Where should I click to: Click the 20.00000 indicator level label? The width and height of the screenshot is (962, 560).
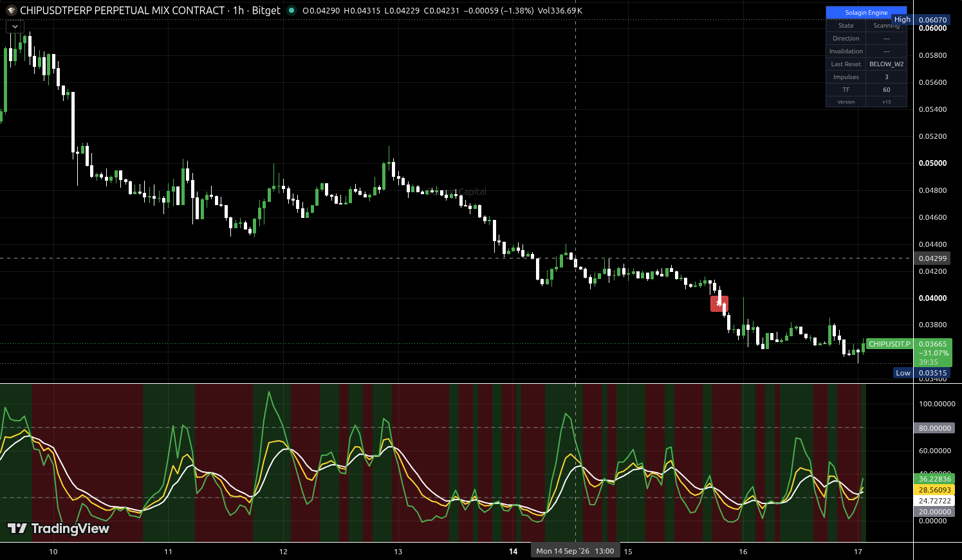934,512
